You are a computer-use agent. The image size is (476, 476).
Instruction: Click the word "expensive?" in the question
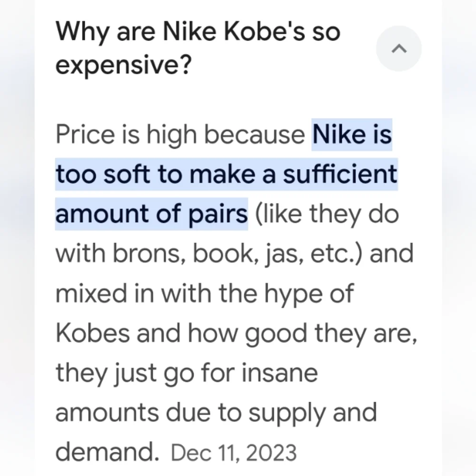124,66
